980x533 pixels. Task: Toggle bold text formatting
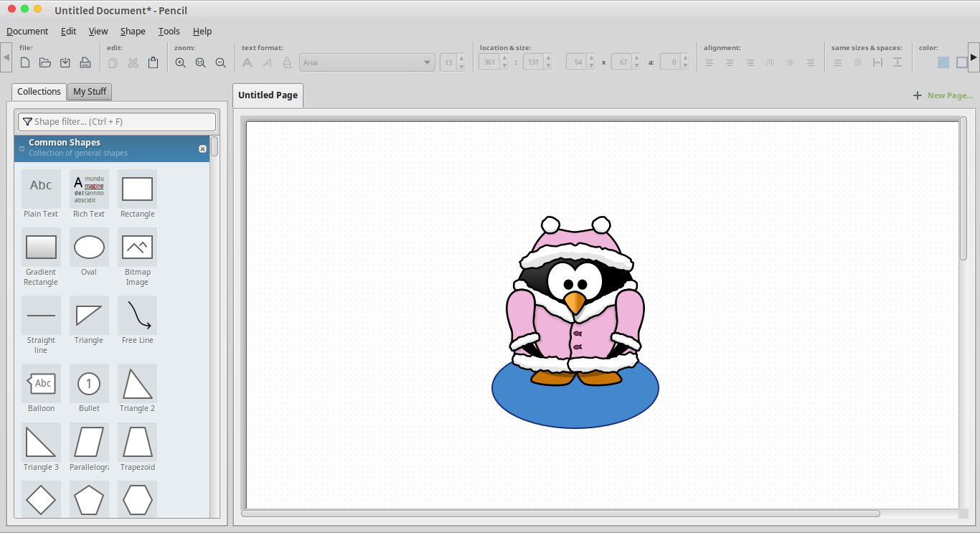248,63
